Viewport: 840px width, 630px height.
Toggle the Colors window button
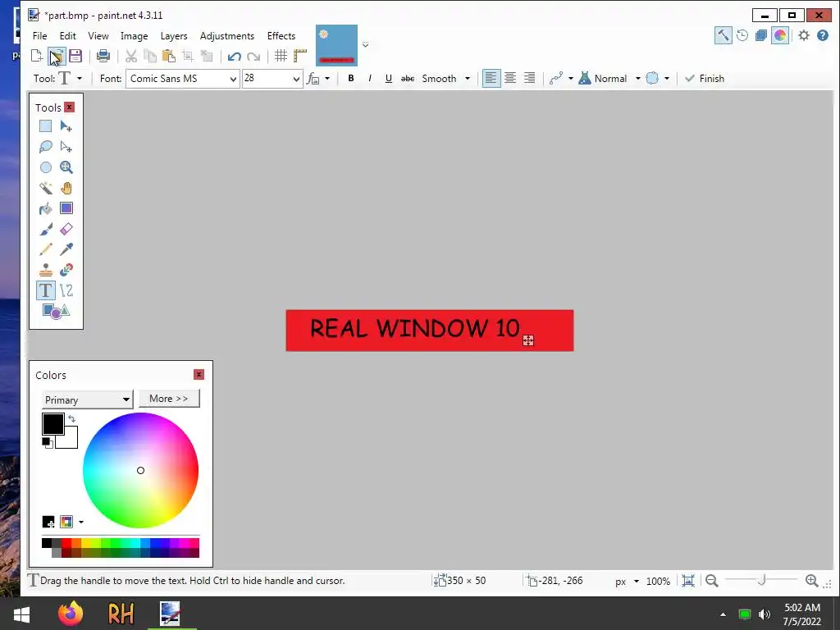point(780,36)
